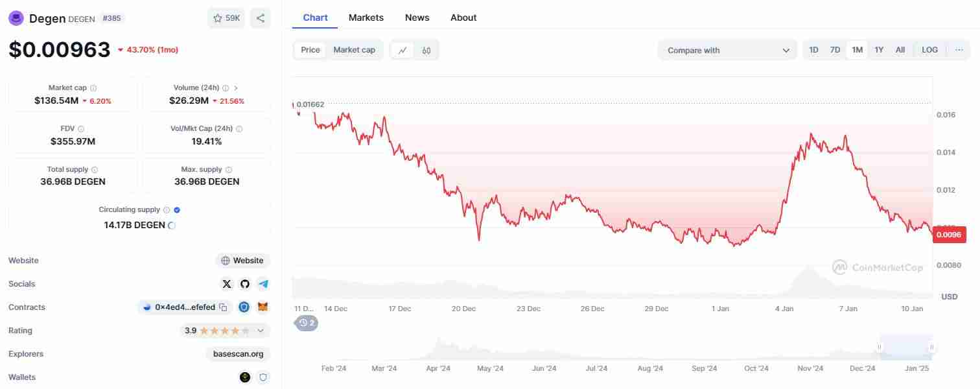
Task: Enable LOG scale on the chart
Action: (929, 50)
